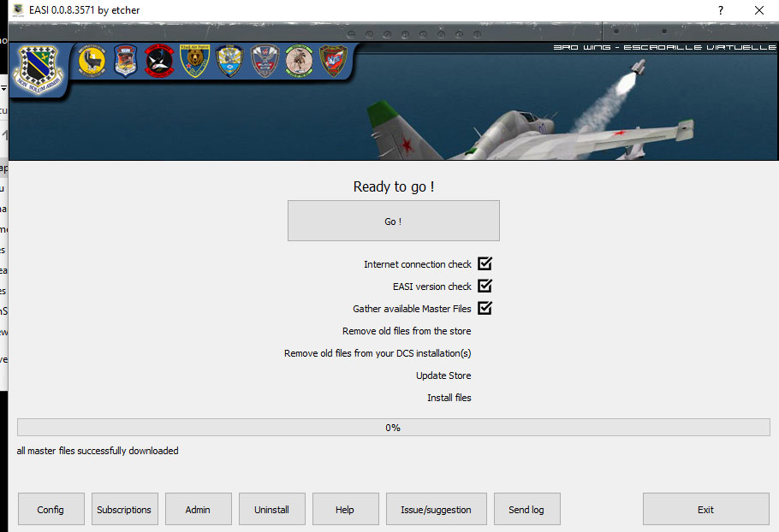The height and width of the screenshot is (532, 779).
Task: Click the dark red shield patch
Action: tap(333, 61)
